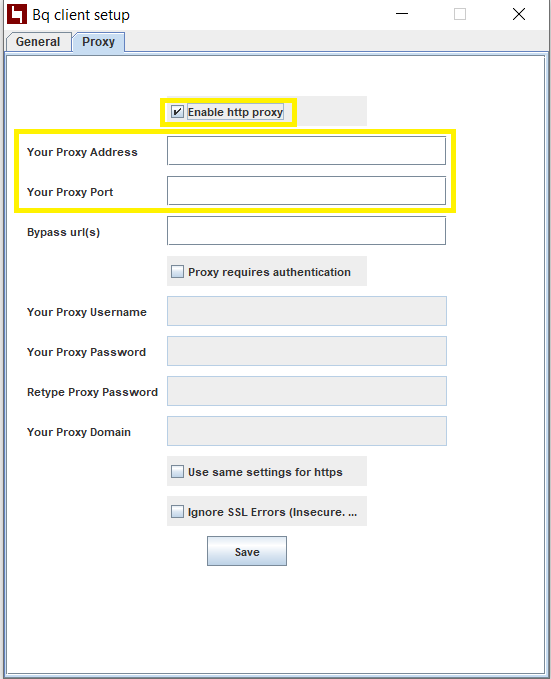551x679 pixels.
Task: Close the Bq client setup window
Action: (519, 14)
